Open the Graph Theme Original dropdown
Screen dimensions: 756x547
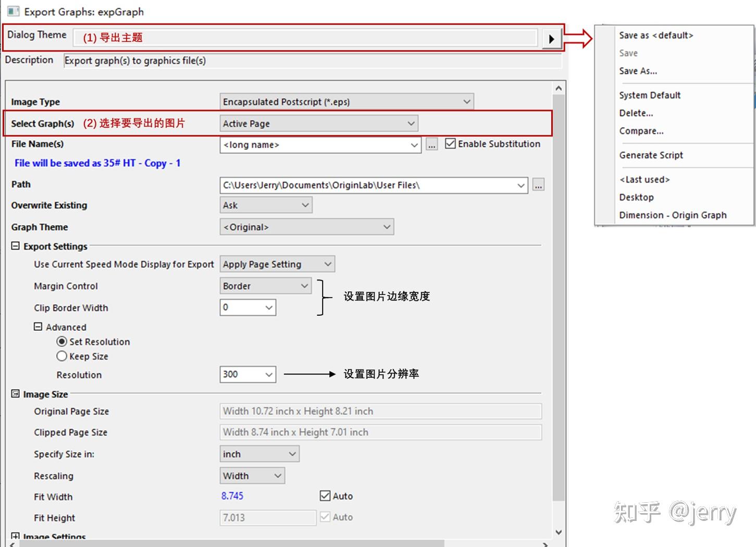307,227
